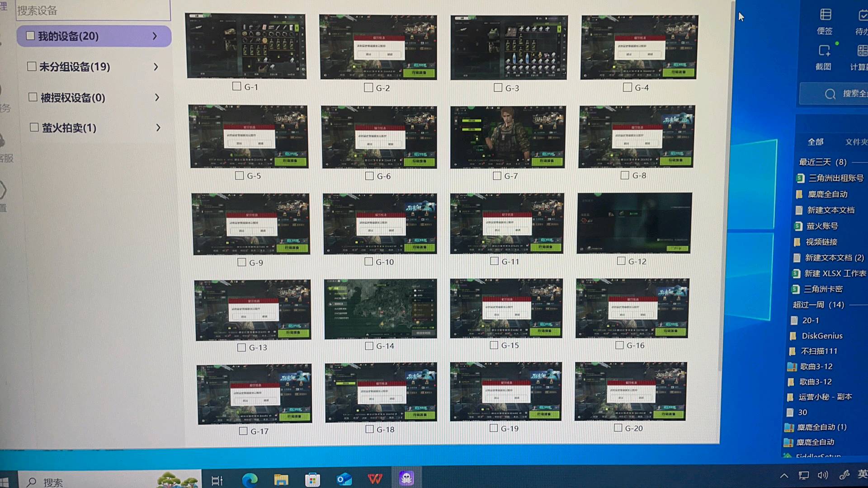Open Outlook from the taskbar
The width and height of the screenshot is (868, 488).
(344, 479)
